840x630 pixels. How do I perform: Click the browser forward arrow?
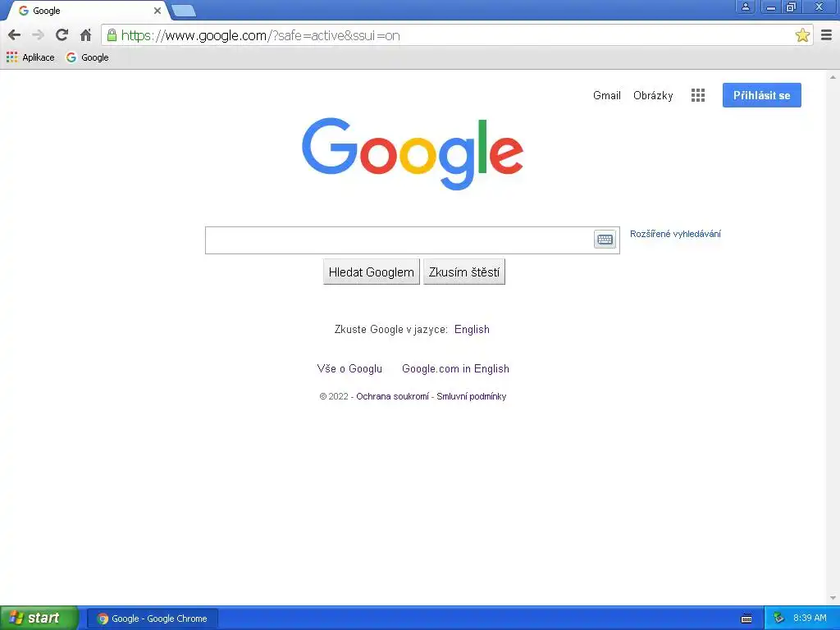[x=38, y=35]
